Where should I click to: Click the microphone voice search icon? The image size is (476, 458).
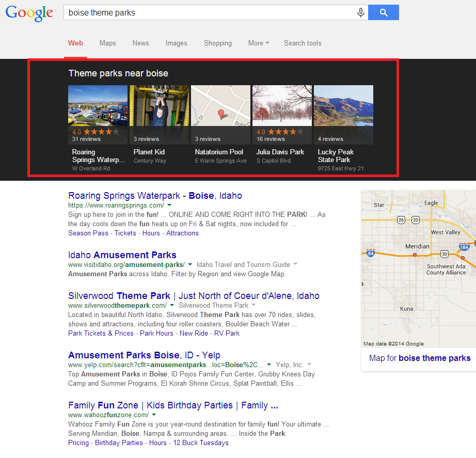[361, 13]
